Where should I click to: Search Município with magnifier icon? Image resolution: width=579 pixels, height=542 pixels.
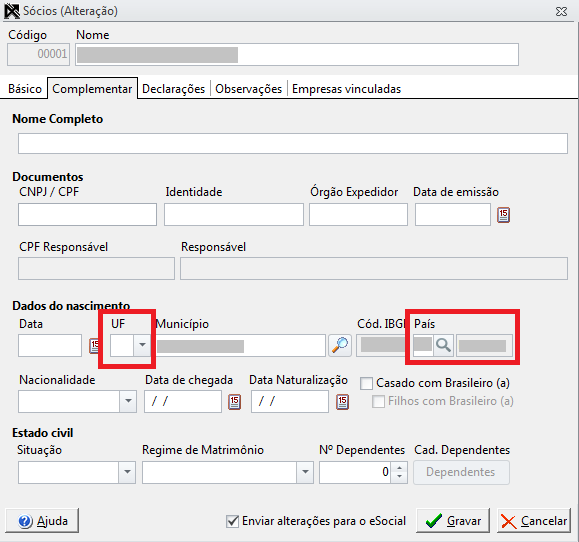[340, 346]
